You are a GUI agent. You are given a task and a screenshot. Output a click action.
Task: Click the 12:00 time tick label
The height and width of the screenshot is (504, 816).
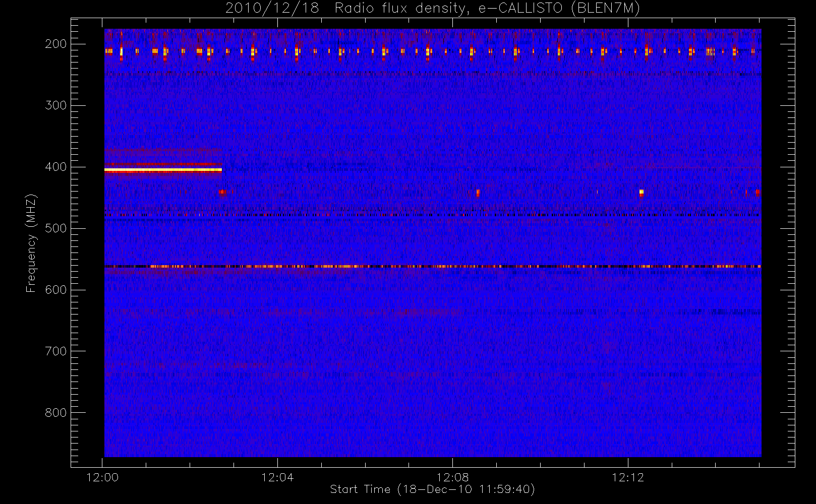coord(102,477)
